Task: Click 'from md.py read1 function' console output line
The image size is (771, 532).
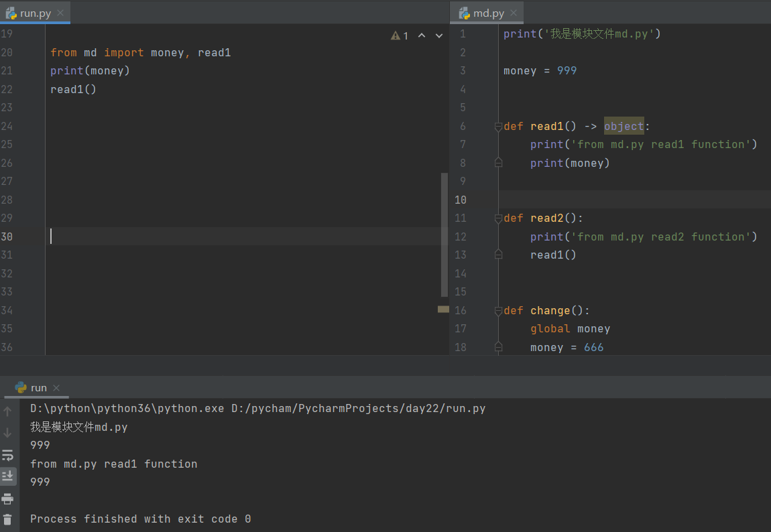Action: coord(113,464)
